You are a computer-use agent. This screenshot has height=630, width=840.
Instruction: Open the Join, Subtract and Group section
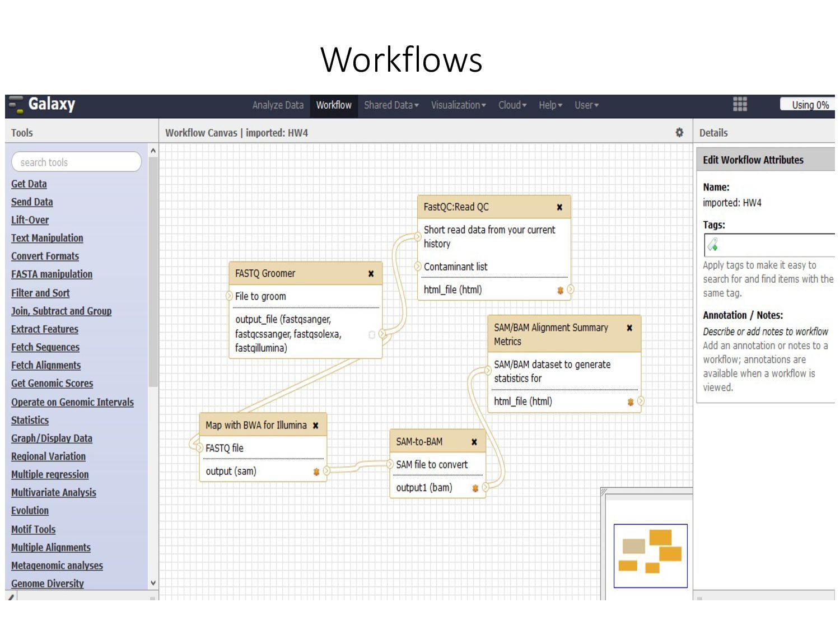pyautogui.click(x=62, y=311)
